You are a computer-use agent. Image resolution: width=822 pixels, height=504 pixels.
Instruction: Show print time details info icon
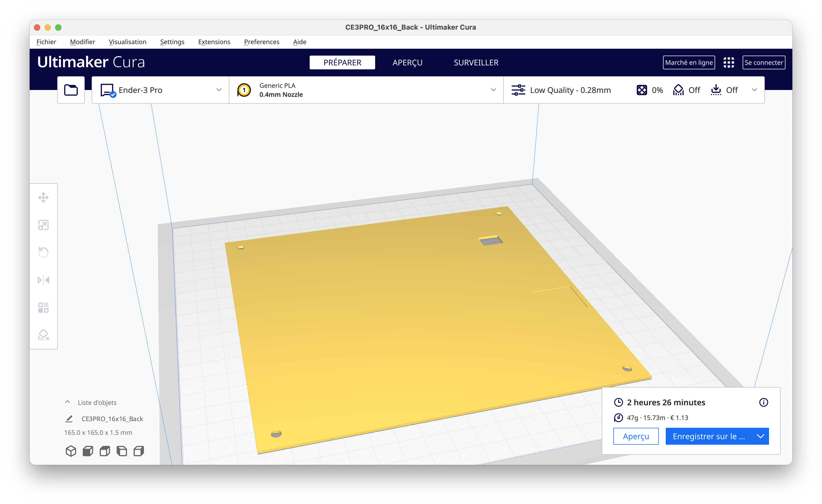click(763, 402)
